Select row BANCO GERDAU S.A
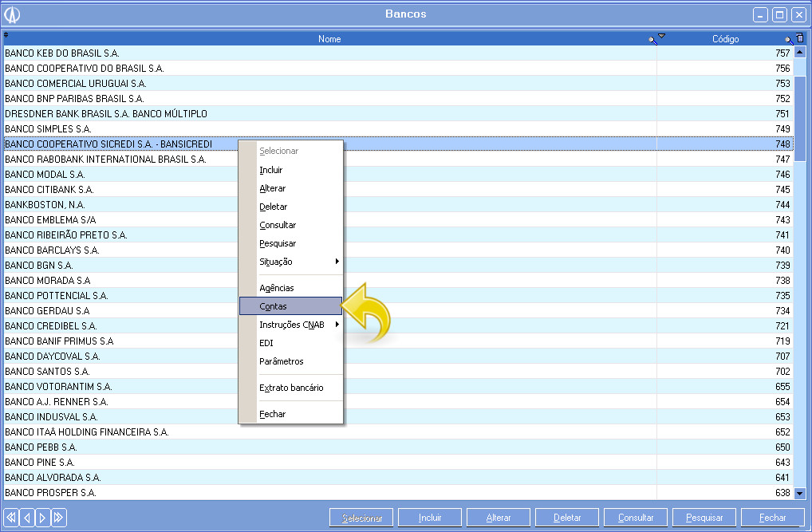The height and width of the screenshot is (532, 812). click(398, 311)
